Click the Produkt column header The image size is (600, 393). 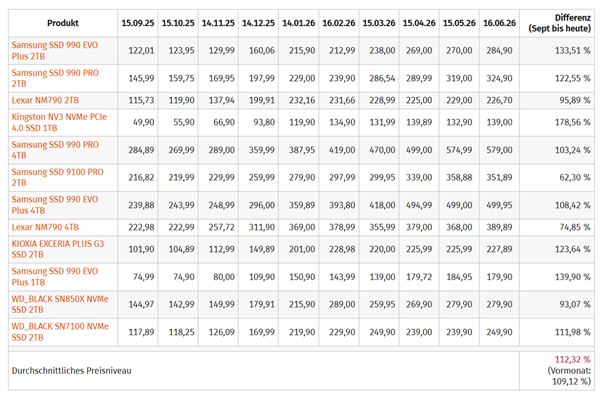click(63, 23)
